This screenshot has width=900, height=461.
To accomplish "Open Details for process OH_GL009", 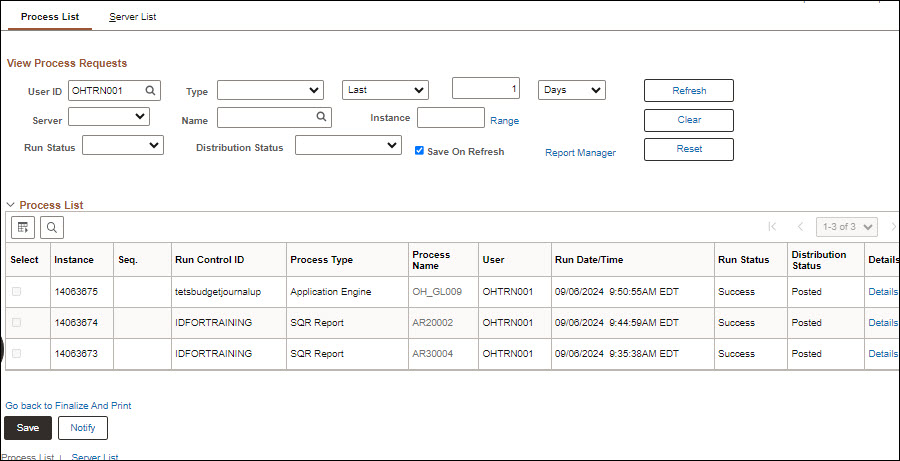I will [882, 292].
